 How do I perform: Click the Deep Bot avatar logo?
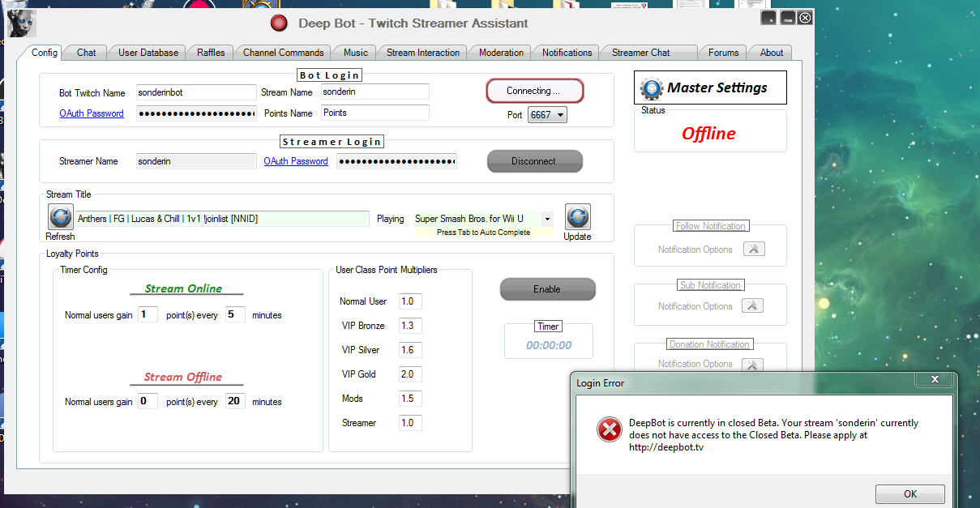coord(21,24)
